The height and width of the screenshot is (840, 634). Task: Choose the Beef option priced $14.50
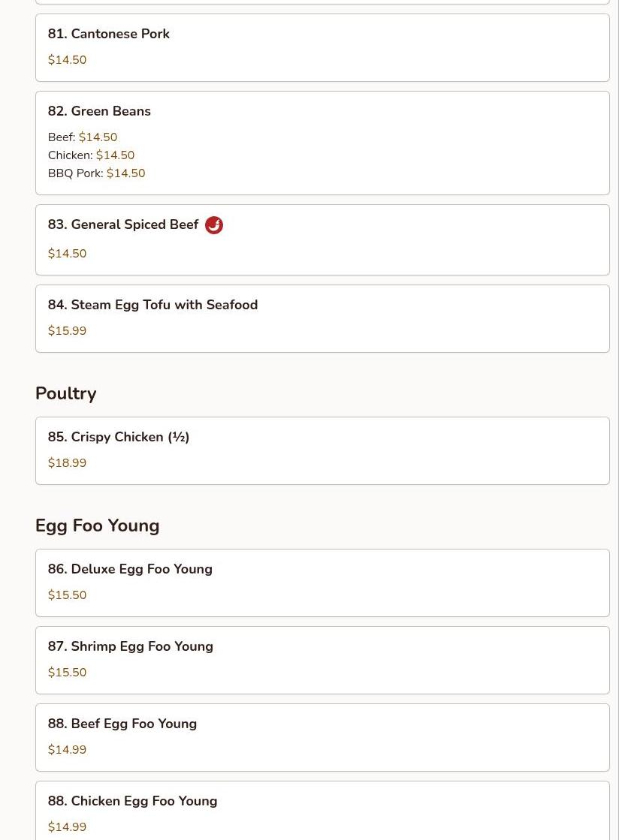pyautogui.click(x=83, y=137)
